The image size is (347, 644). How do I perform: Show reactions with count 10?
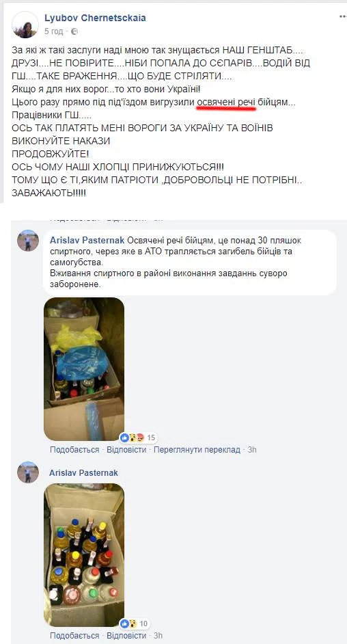[x=134, y=624]
